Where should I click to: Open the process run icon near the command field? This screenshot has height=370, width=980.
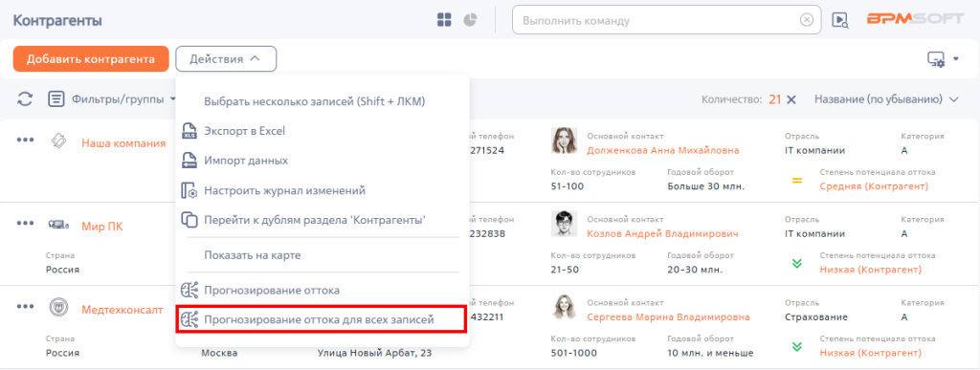coord(840,21)
